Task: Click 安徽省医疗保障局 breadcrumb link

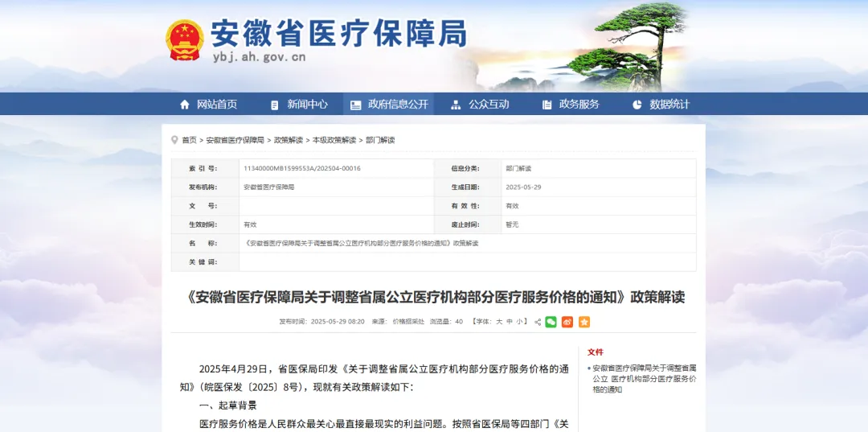Action: 235,140
